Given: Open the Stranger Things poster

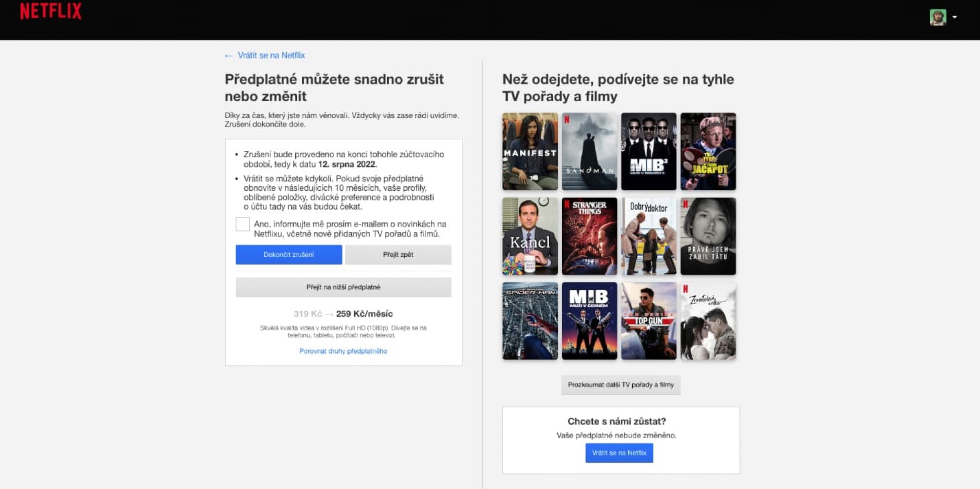Looking at the screenshot, I should tap(589, 236).
